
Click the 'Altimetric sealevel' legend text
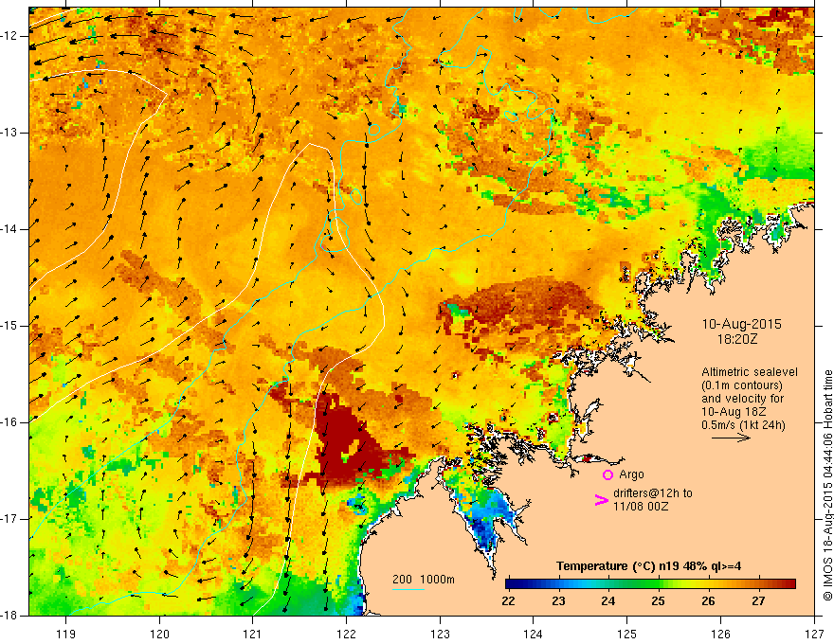pyautogui.click(x=750, y=372)
